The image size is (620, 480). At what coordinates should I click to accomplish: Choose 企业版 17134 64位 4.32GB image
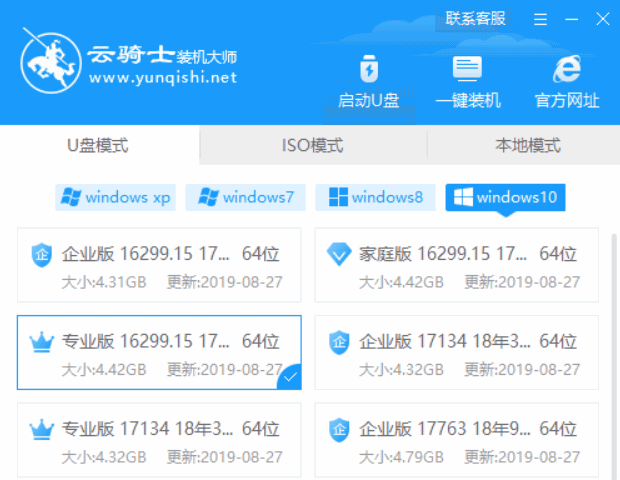(457, 353)
